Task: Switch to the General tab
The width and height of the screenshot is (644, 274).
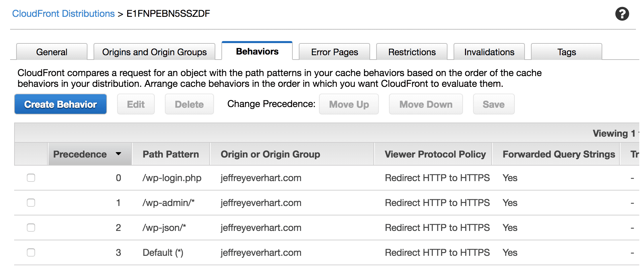Action: [x=51, y=52]
